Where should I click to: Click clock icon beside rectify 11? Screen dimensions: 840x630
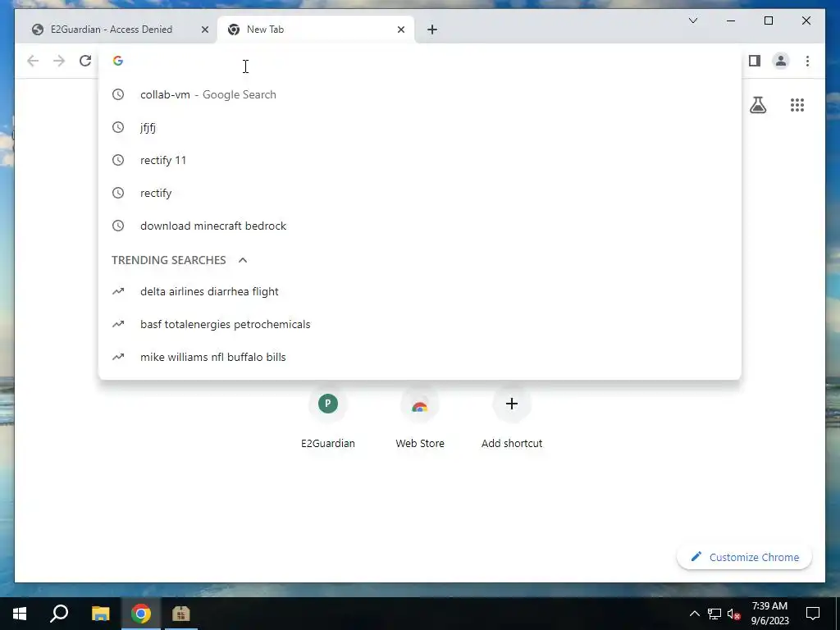(118, 160)
